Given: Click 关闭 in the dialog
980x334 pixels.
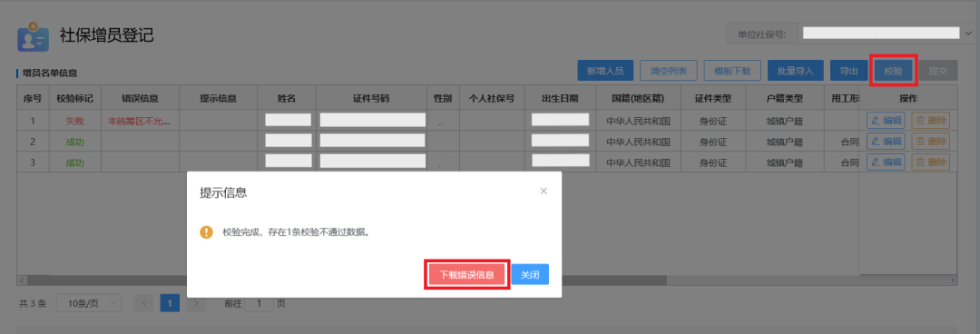Looking at the screenshot, I should click(530, 275).
